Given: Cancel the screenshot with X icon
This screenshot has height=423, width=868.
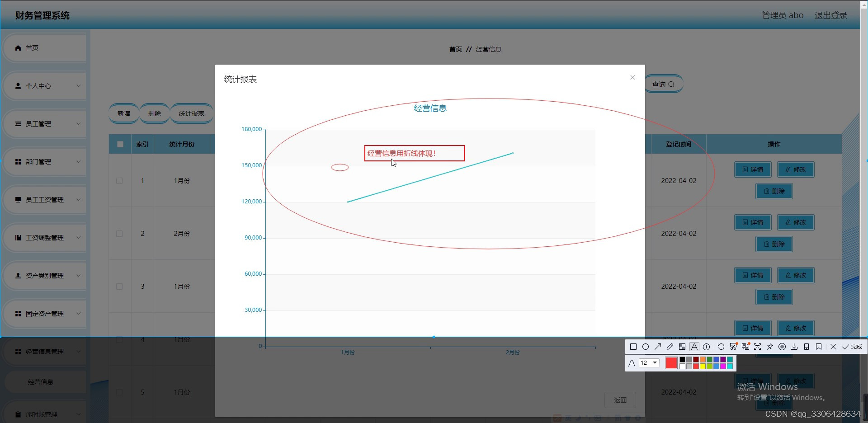Looking at the screenshot, I should click(x=833, y=347).
